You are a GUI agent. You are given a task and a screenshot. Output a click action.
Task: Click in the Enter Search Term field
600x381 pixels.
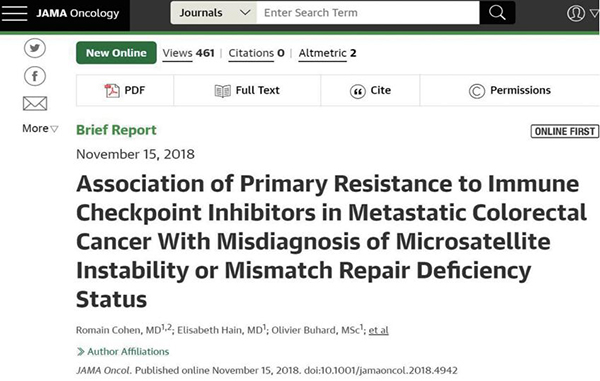pyautogui.click(x=368, y=13)
